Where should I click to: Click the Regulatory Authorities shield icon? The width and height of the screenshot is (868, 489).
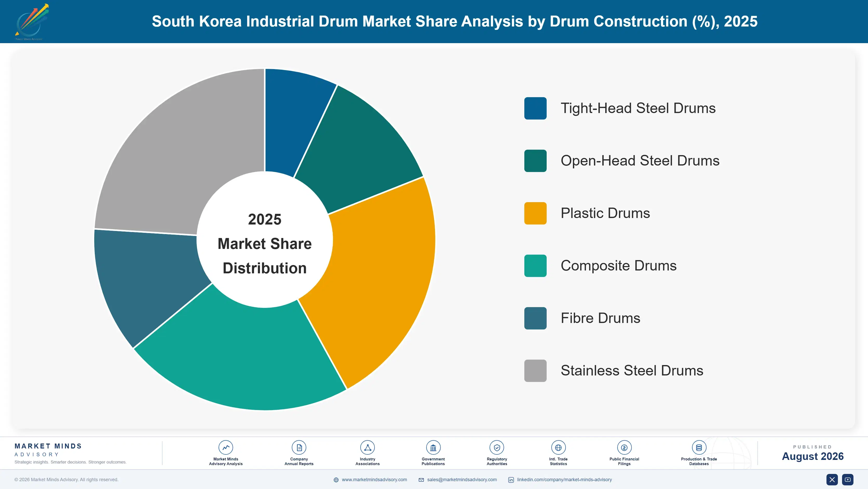497,447
